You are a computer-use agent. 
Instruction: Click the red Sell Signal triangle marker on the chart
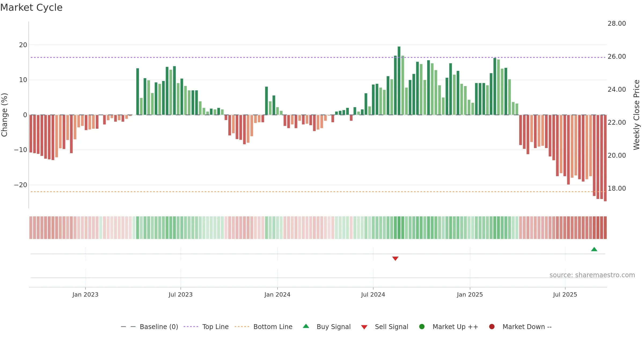pos(395,258)
